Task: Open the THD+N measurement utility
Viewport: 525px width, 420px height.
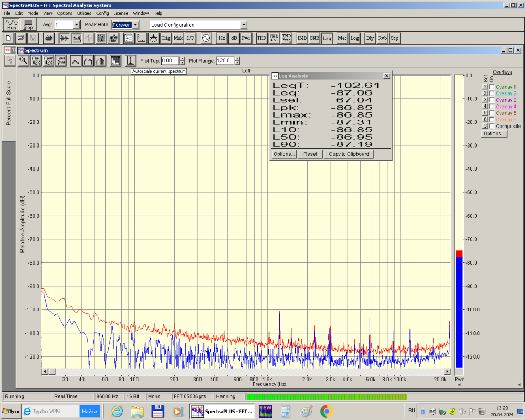Action: (x=274, y=38)
